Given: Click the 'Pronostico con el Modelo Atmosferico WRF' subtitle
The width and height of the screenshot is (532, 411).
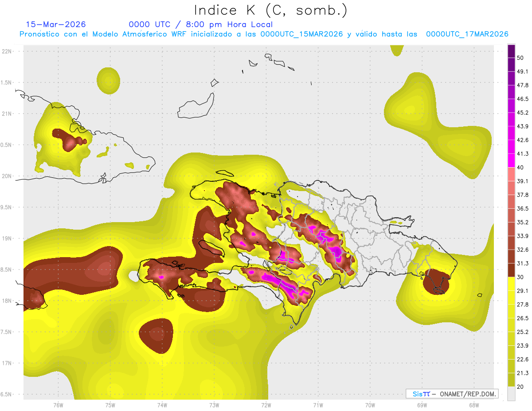Looking at the screenshot, I should pos(104,34).
